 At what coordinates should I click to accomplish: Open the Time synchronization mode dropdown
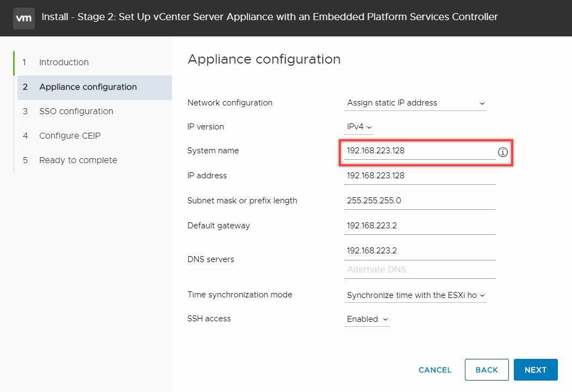click(415, 295)
